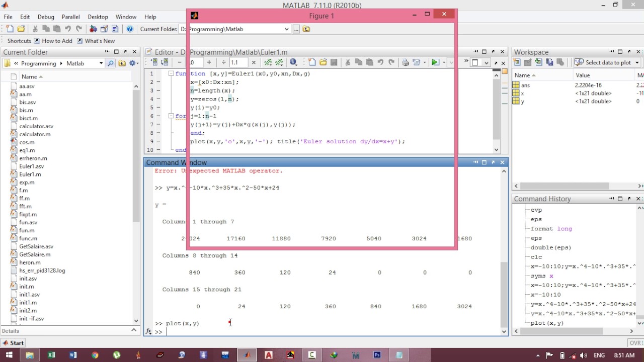Click the Word icon on the taskbar

(73, 355)
